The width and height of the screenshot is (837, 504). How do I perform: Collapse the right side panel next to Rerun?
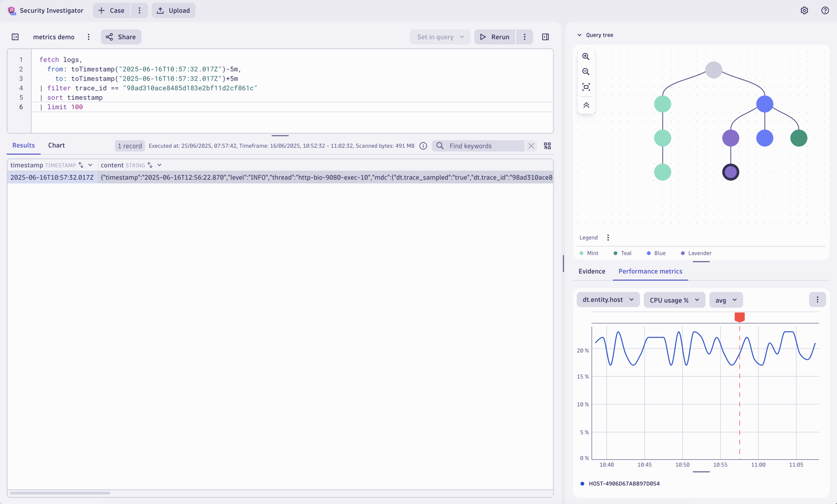[545, 37]
